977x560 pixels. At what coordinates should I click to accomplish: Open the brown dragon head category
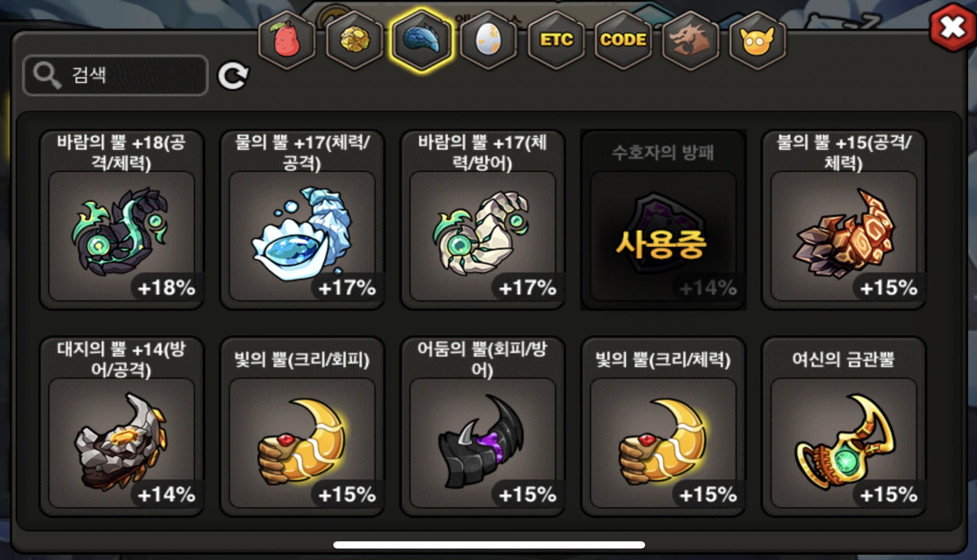point(690,40)
